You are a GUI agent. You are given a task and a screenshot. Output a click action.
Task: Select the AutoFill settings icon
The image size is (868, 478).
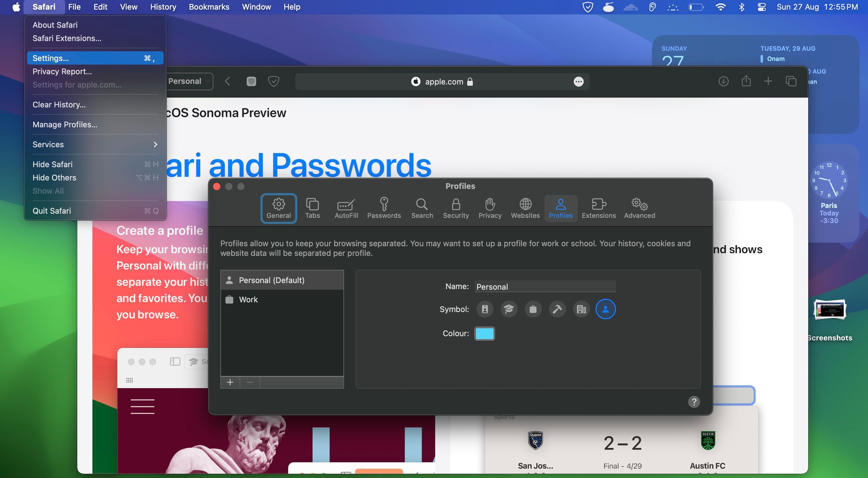coord(346,208)
